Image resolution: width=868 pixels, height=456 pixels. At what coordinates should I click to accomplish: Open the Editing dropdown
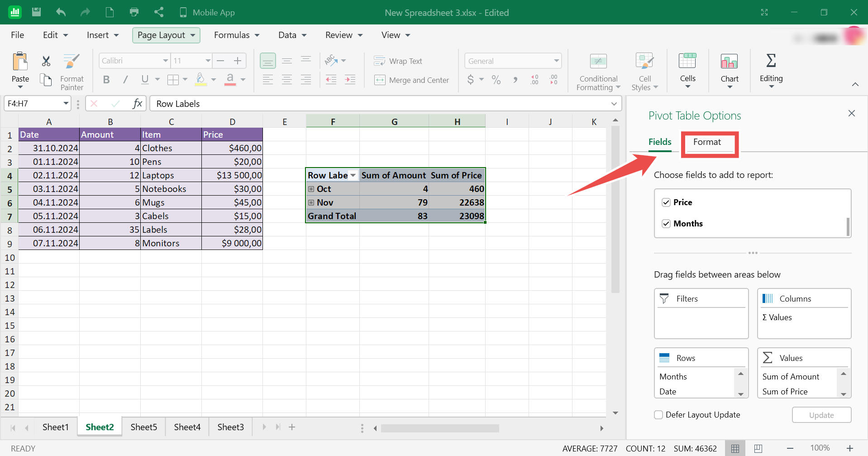(x=771, y=70)
